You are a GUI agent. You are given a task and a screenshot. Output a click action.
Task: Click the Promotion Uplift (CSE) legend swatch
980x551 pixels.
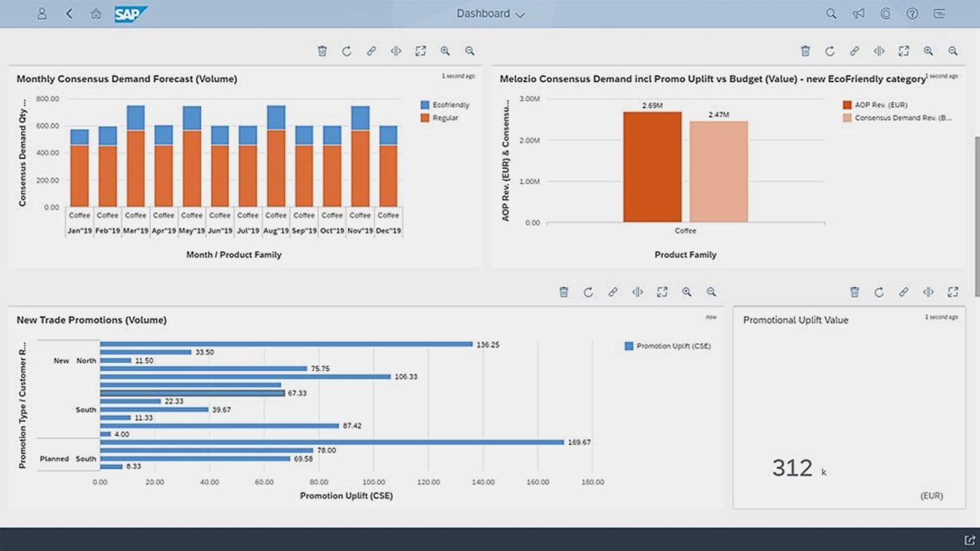click(x=629, y=346)
